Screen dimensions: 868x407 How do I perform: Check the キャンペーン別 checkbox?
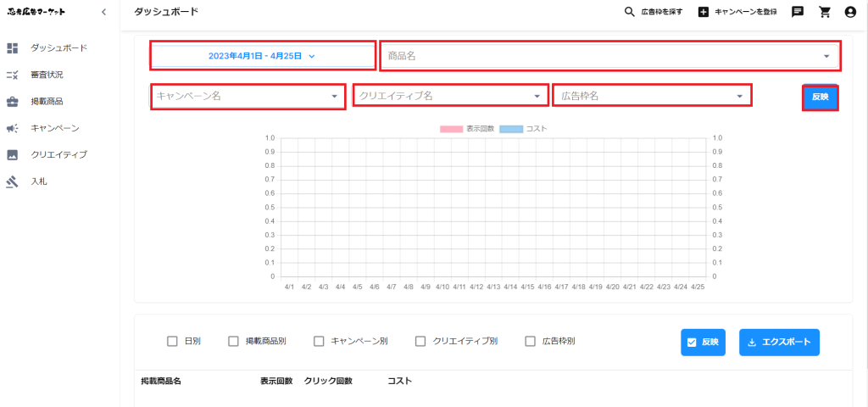pos(319,341)
